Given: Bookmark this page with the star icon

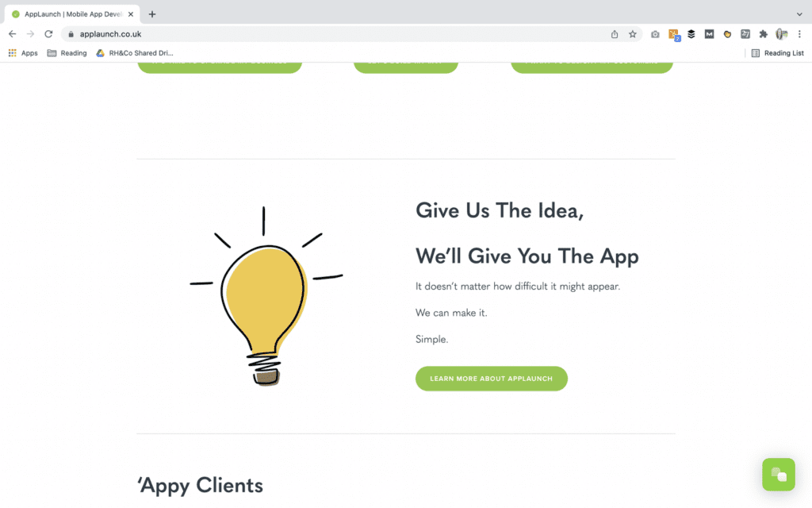Looking at the screenshot, I should click(632, 34).
